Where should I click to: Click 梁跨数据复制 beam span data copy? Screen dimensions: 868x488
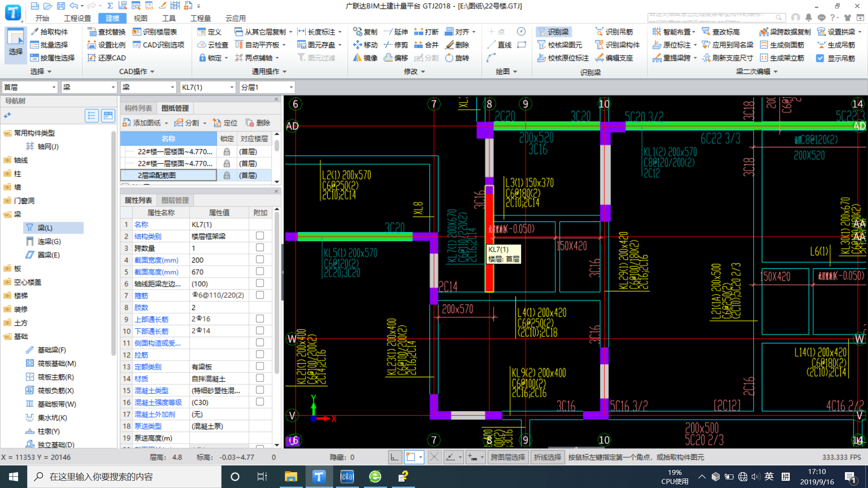coord(785,32)
